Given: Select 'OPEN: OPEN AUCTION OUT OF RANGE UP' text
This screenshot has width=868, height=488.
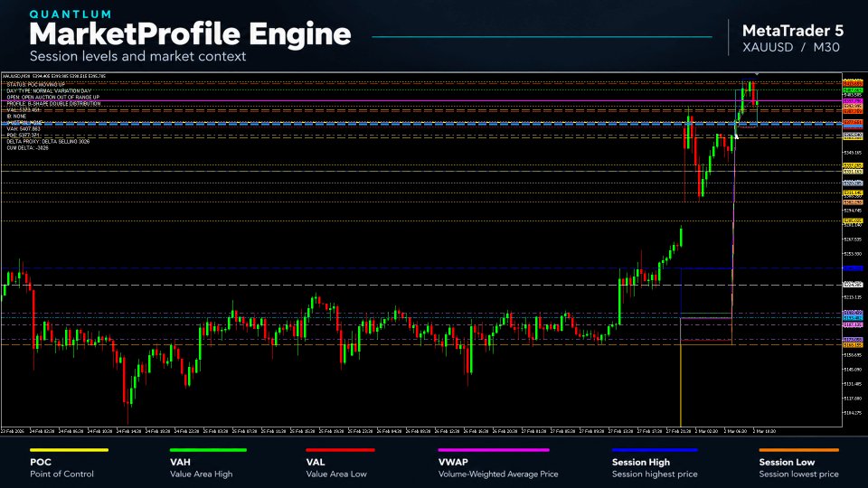Looking at the screenshot, I should point(52,98).
